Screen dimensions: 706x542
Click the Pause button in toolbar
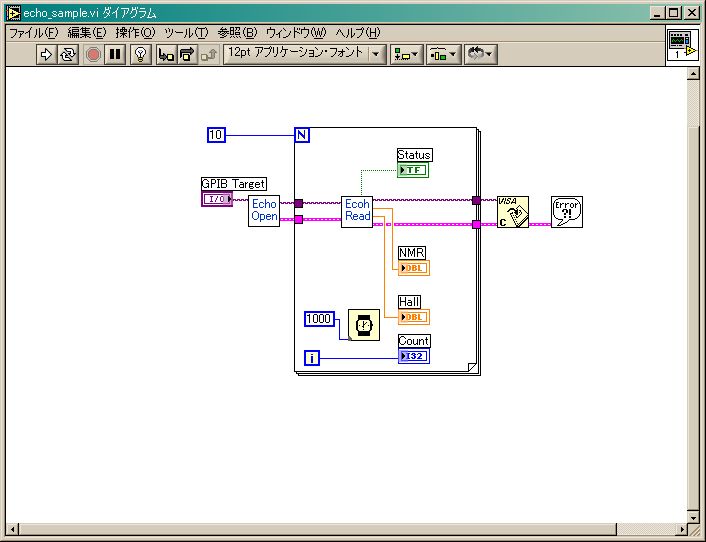point(115,54)
